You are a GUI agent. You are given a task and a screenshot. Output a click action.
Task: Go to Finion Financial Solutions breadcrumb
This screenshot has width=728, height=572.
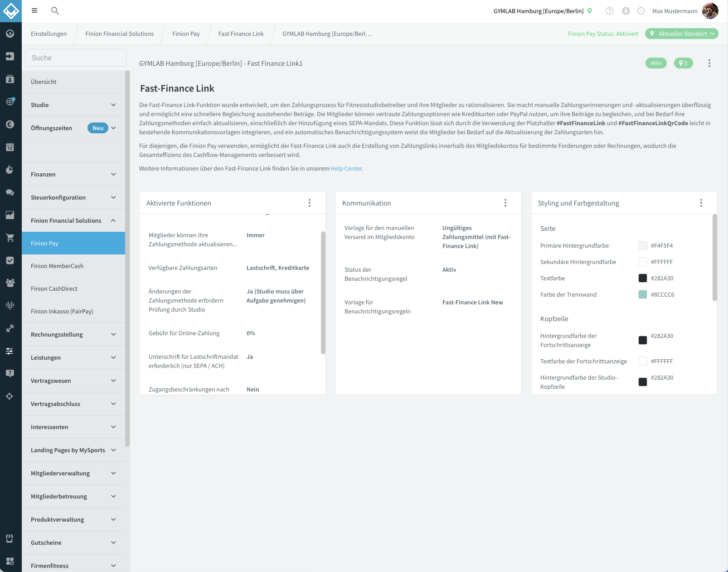tap(120, 34)
